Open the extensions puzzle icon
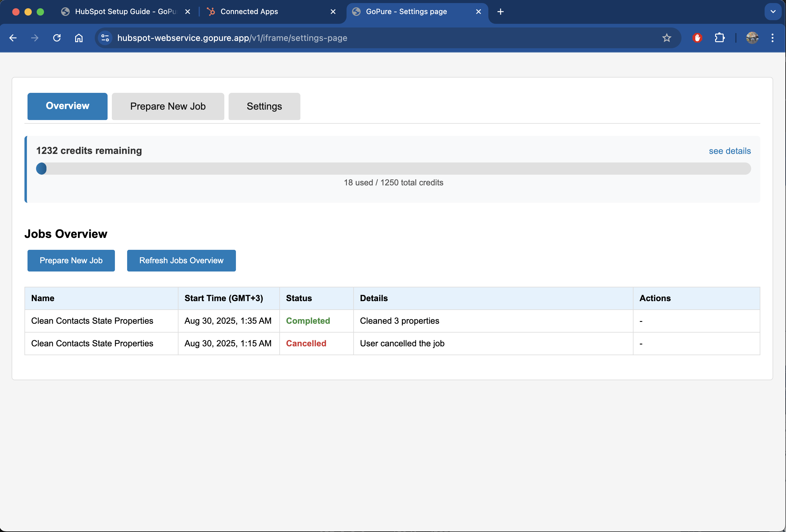 point(719,38)
